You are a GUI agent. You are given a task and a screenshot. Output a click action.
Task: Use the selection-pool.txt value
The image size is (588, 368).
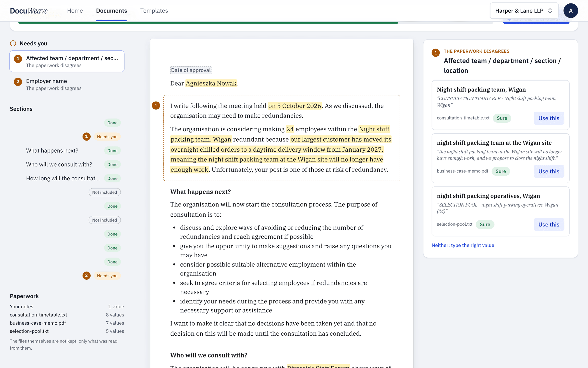[549, 224]
